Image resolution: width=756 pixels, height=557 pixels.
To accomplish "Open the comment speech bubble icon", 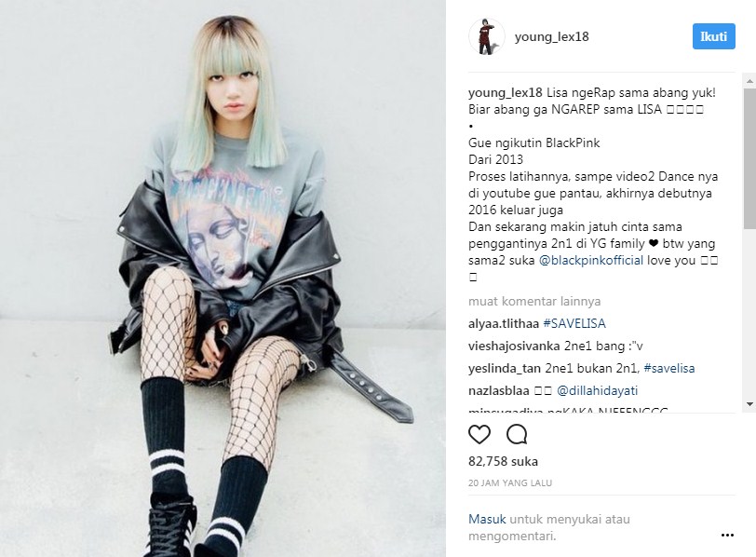I will pyautogui.click(x=517, y=434).
